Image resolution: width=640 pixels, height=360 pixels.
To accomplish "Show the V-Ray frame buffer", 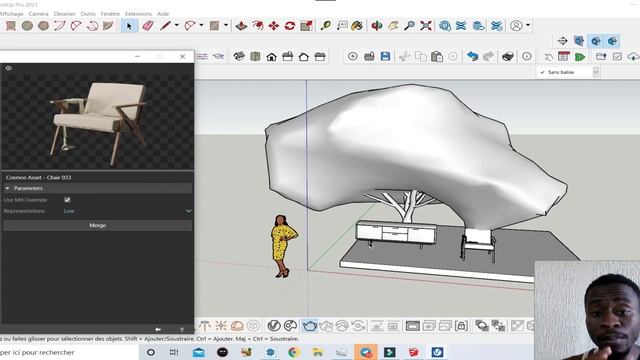I will click(413, 326).
